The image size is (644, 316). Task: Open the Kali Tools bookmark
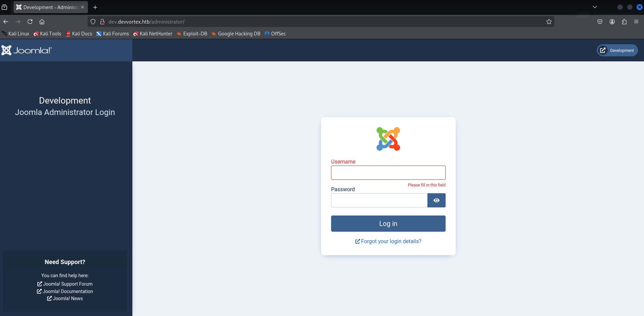pos(47,34)
